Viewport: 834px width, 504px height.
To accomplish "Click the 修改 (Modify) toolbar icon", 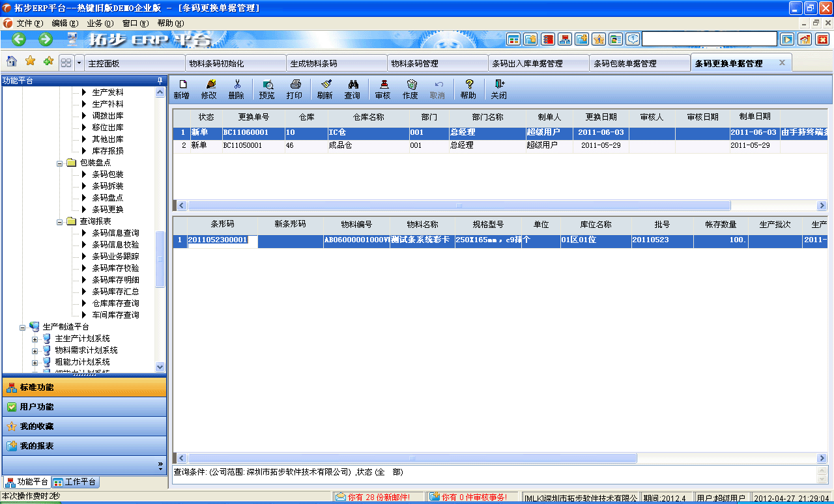I will pos(209,89).
